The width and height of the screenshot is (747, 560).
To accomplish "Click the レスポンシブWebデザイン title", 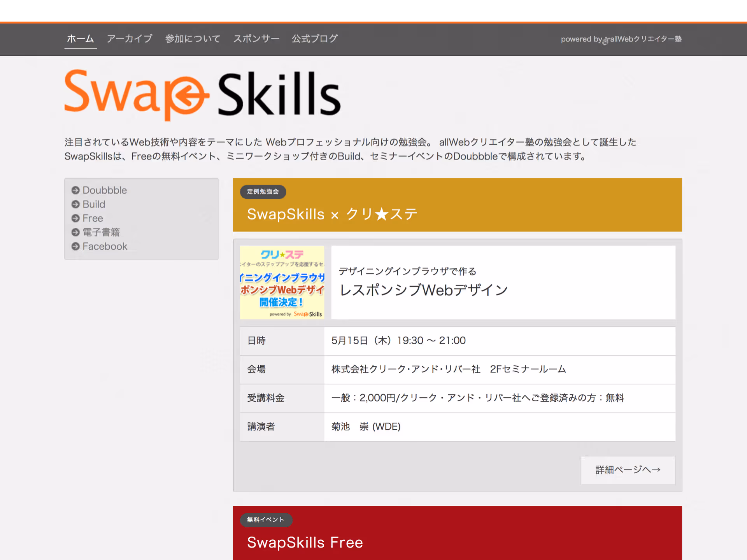I will tap(424, 290).
